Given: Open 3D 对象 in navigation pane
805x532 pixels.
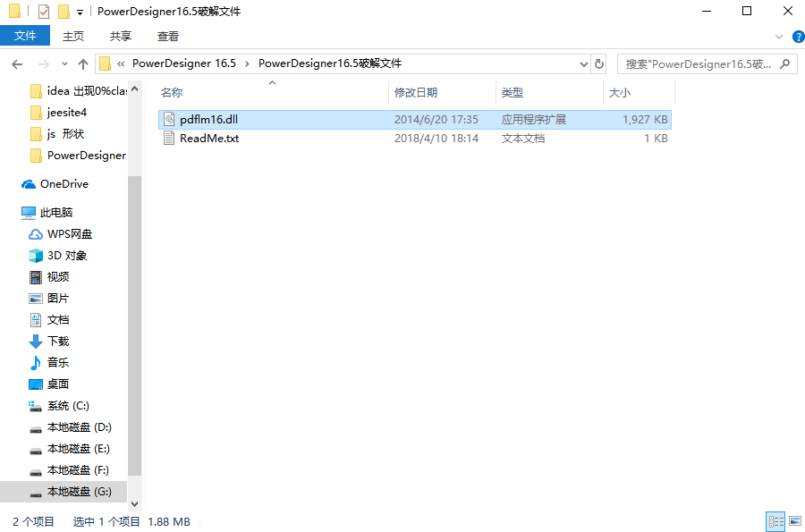Looking at the screenshot, I should 57,256.
